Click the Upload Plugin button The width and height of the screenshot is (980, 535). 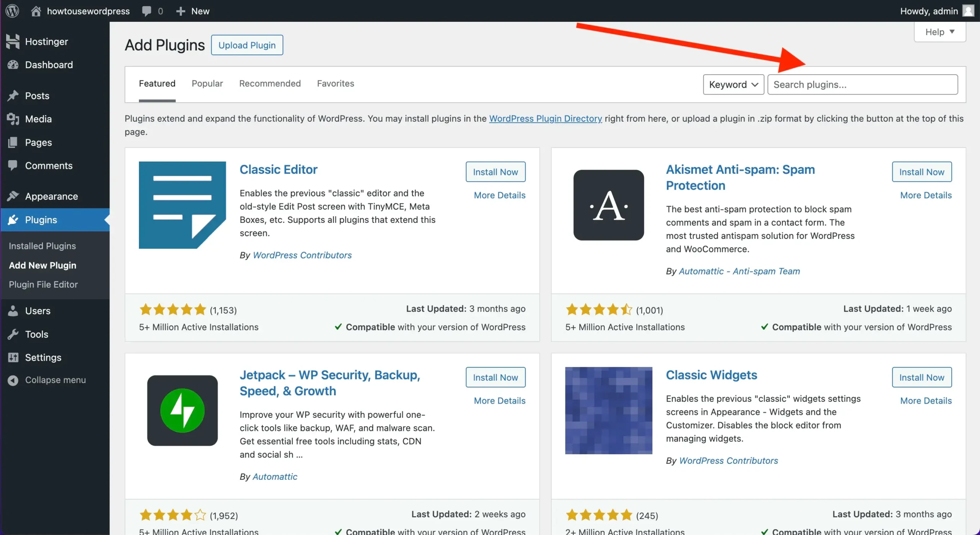247,45
